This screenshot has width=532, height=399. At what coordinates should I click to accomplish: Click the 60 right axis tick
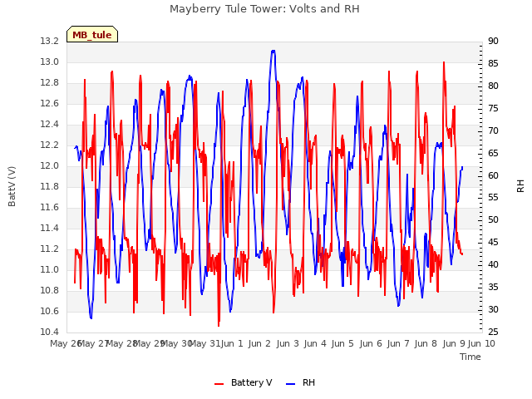coord(493,175)
